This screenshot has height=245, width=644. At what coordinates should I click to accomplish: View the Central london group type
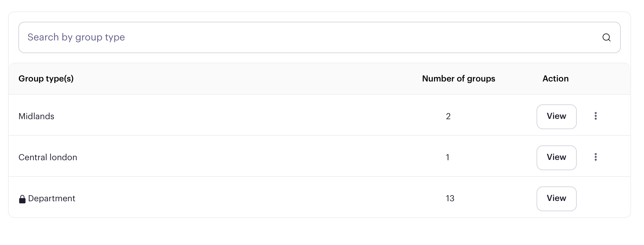tap(556, 158)
